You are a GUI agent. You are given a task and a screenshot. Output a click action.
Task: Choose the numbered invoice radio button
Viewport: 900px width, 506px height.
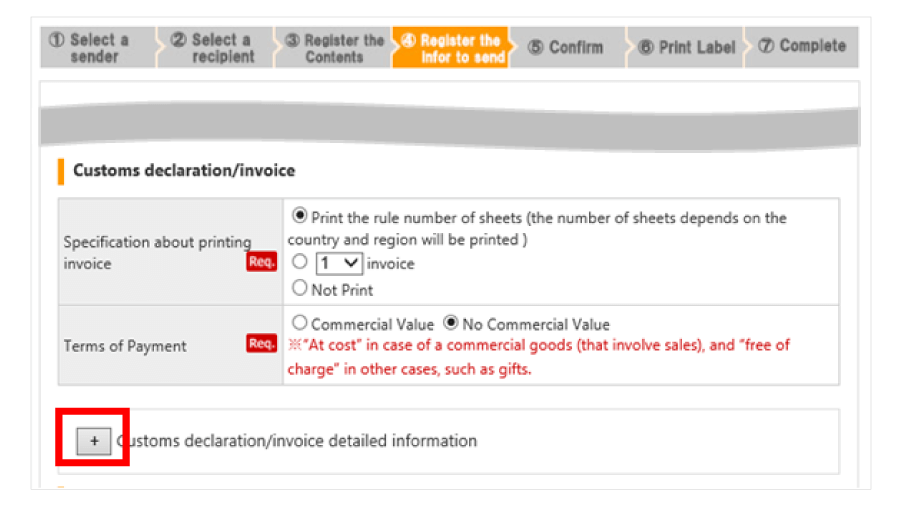tap(299, 264)
